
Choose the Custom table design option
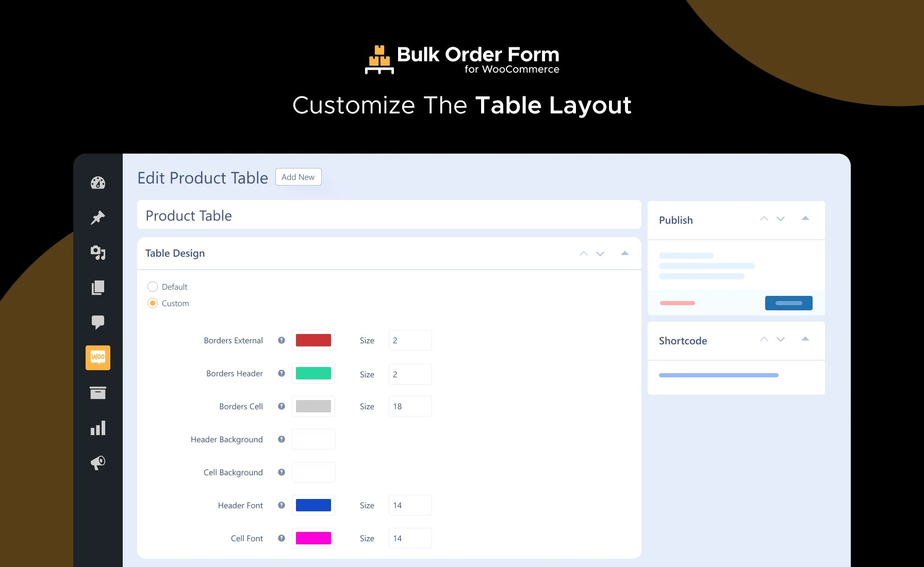(153, 303)
